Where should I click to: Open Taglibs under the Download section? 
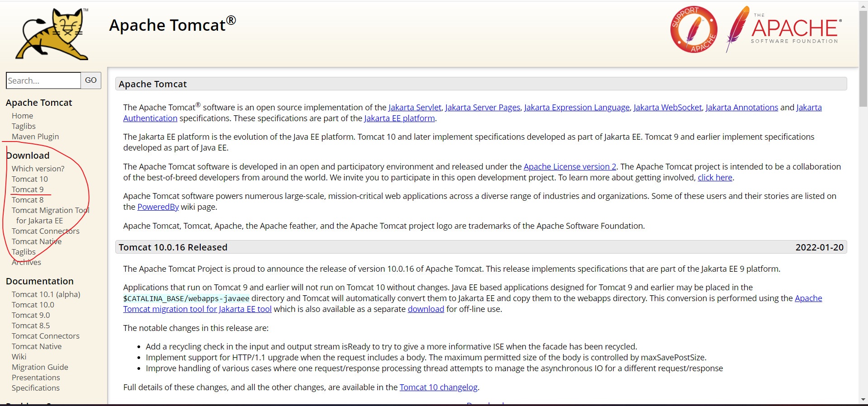point(24,252)
